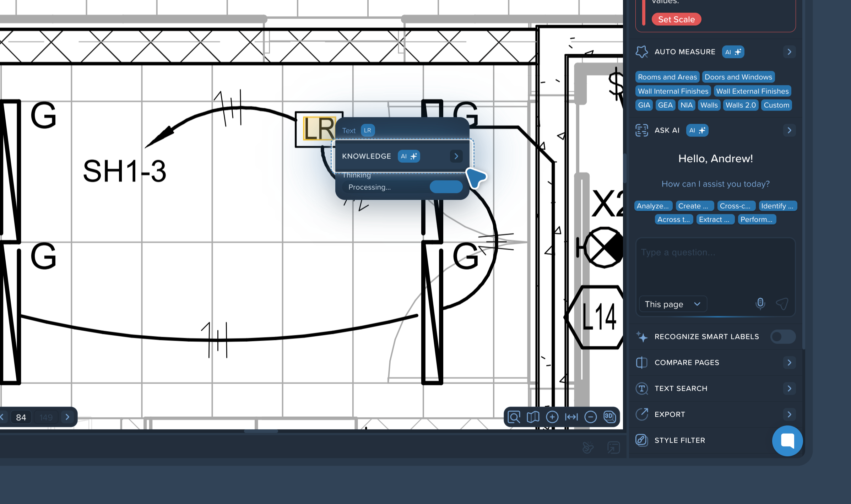Switch to 3D view icon

609,417
